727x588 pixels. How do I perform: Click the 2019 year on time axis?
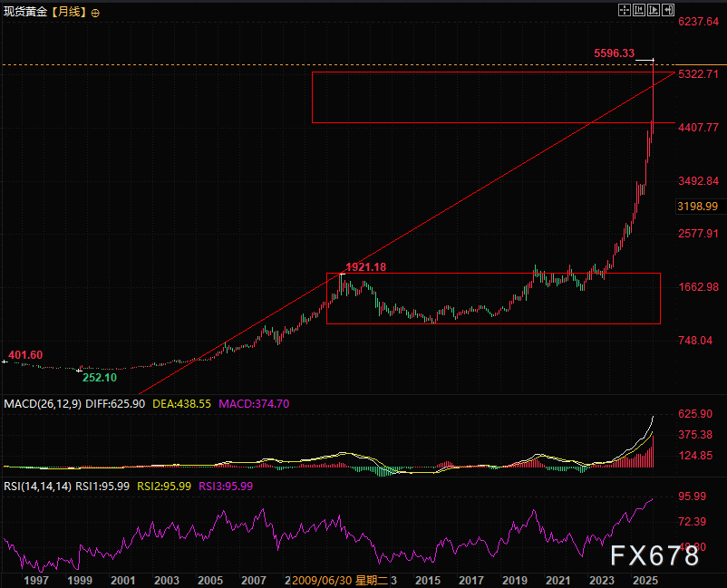click(515, 580)
